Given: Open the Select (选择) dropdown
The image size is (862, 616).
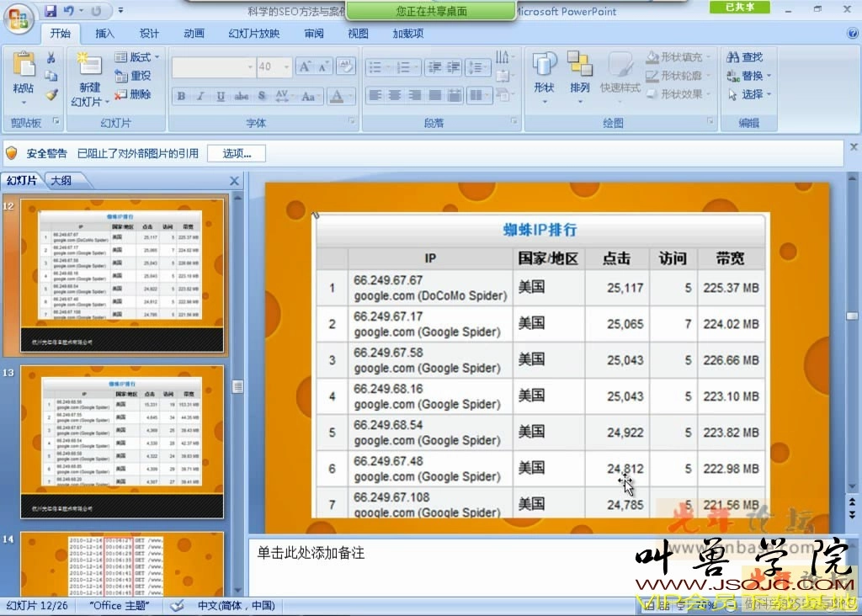Looking at the screenshot, I should coord(751,93).
